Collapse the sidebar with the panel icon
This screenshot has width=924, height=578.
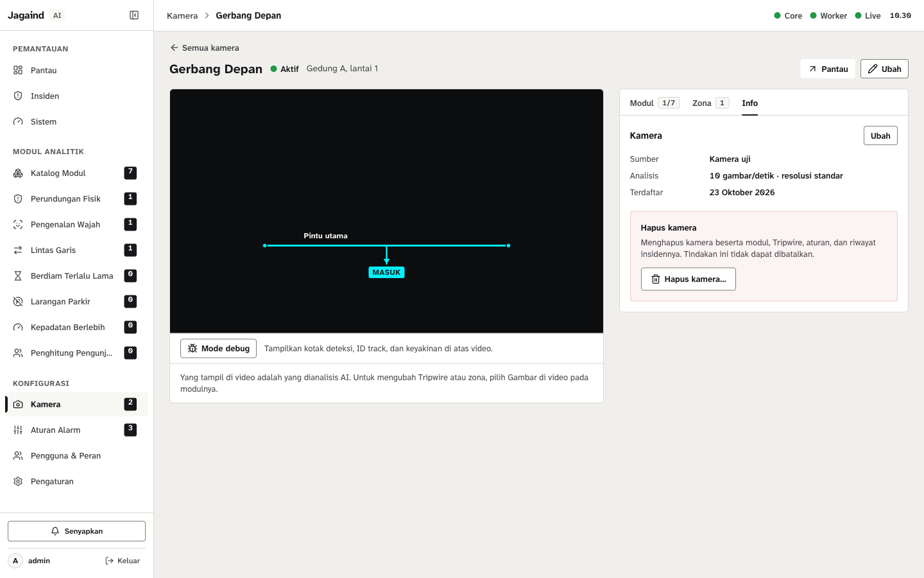(x=134, y=15)
